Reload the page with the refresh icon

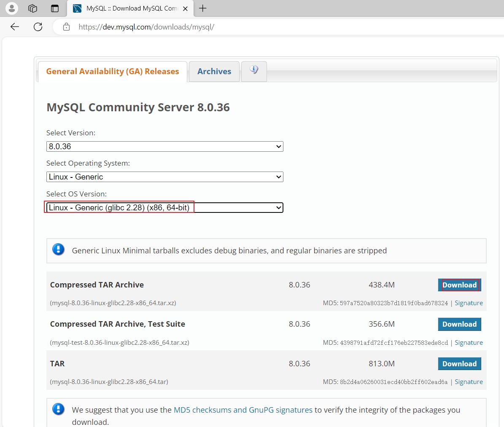point(38,27)
